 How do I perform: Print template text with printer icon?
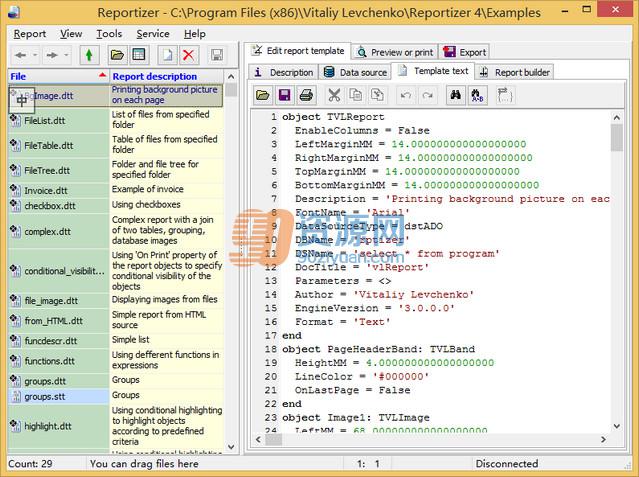pyautogui.click(x=306, y=95)
